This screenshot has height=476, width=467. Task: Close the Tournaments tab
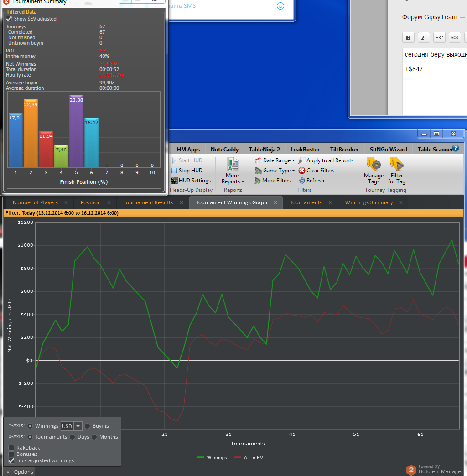[331, 202]
